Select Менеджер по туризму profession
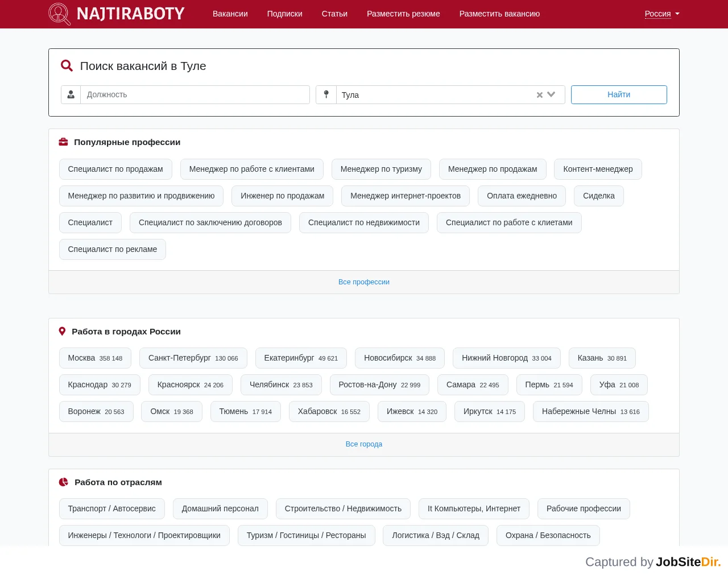The image size is (728, 579). tap(381, 169)
